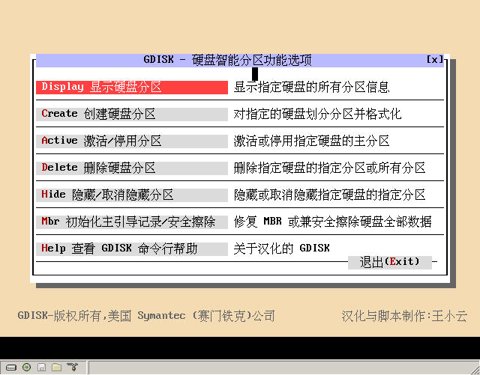Viewport: 480px width, 375px height.
Task: Select the Display 显示硬盘分区 menu option
Action: click(132, 87)
